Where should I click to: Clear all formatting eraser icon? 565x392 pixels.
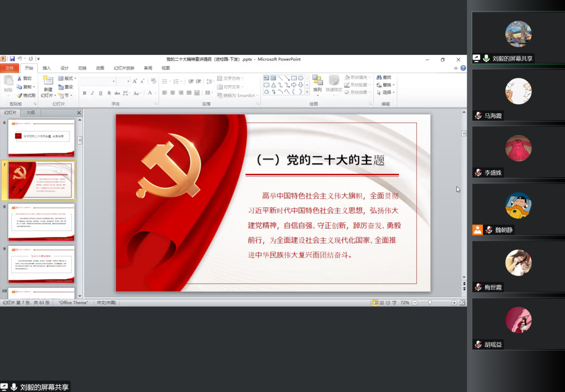pos(153,81)
